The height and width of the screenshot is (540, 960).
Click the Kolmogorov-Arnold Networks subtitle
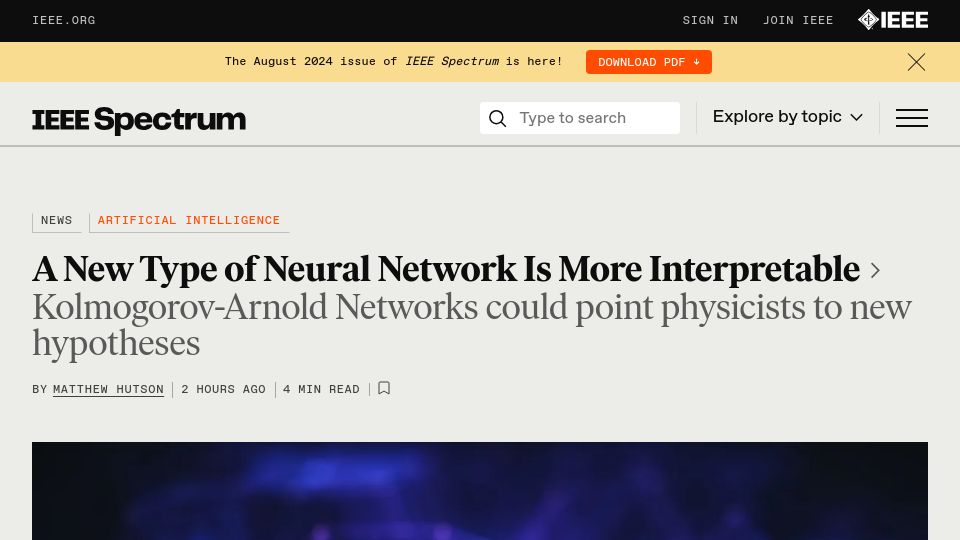click(x=471, y=324)
